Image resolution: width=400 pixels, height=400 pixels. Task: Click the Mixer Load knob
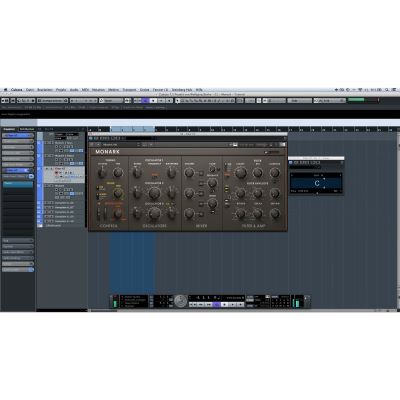click(212, 169)
